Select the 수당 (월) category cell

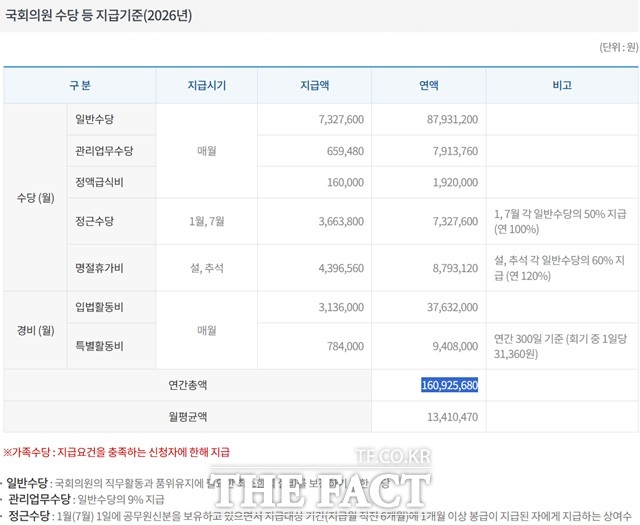35,197
